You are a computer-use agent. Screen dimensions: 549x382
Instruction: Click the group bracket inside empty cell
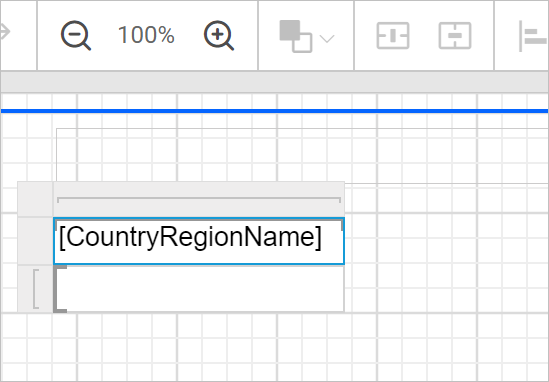click(x=60, y=289)
